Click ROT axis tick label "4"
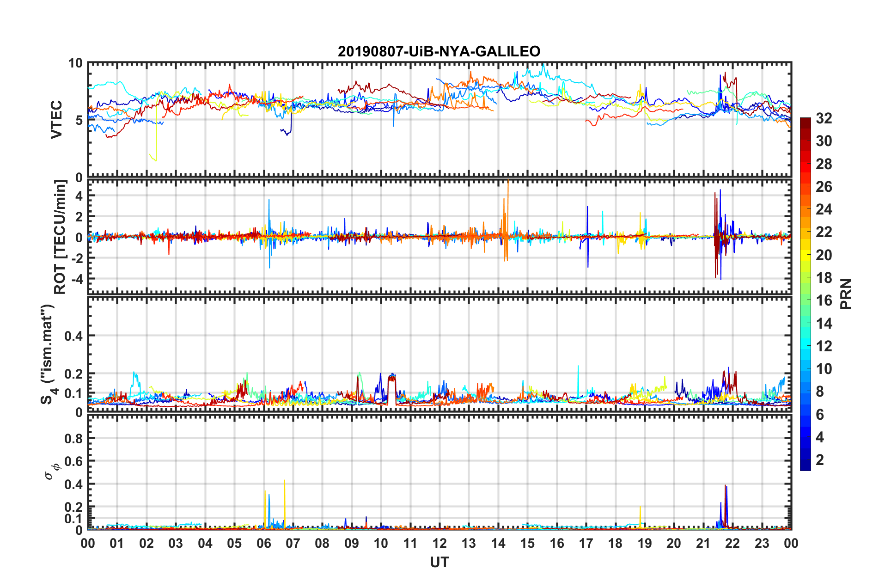This screenshot has height=588, width=879. tap(79, 196)
